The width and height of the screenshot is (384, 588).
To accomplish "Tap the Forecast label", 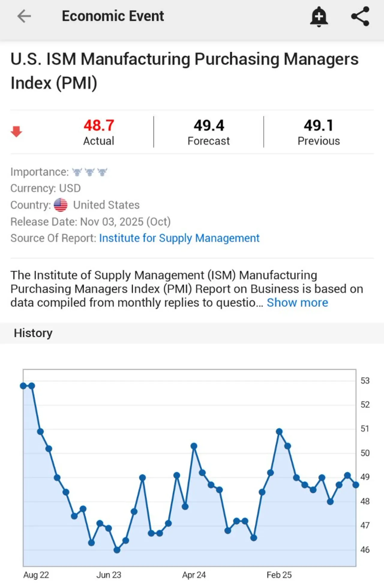I will click(208, 141).
